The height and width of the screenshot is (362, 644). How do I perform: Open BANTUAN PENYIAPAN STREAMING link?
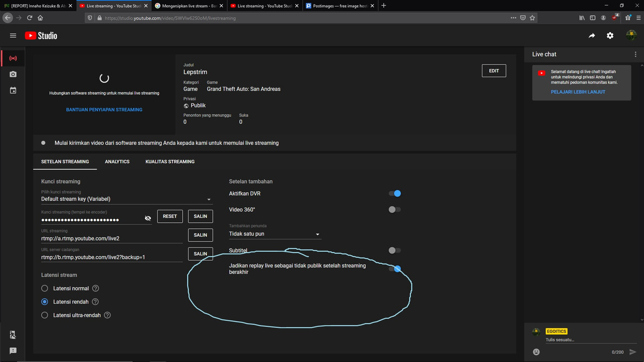click(x=104, y=110)
